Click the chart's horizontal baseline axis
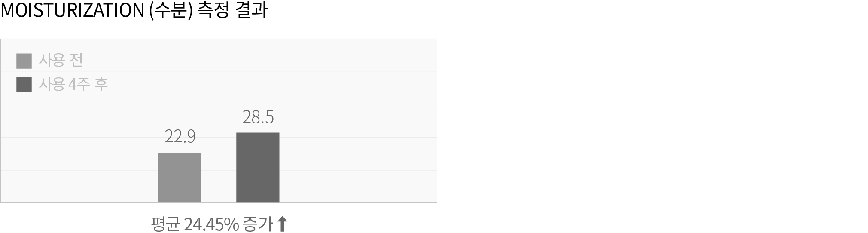868x233 pixels. tap(219, 202)
